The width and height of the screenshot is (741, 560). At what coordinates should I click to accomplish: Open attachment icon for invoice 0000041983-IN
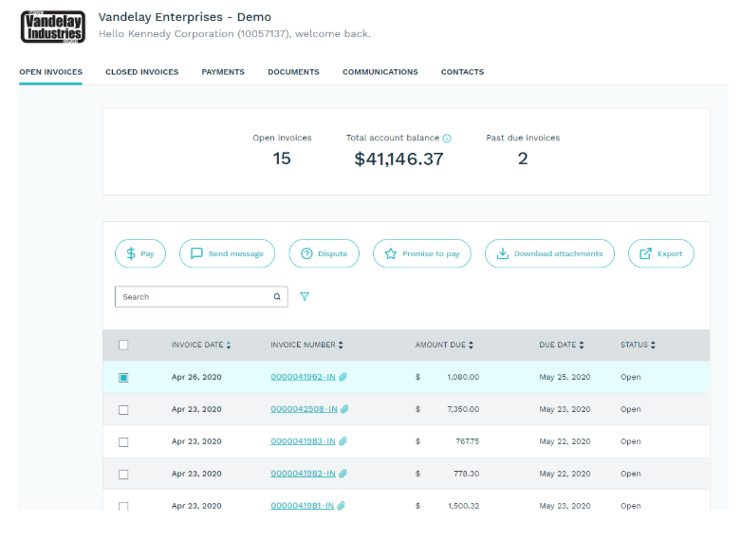(343, 441)
